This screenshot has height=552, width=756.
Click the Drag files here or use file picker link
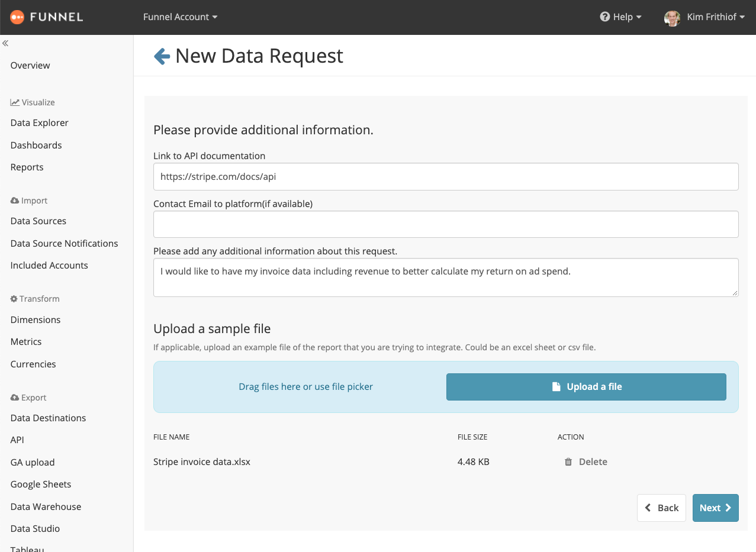pos(305,387)
